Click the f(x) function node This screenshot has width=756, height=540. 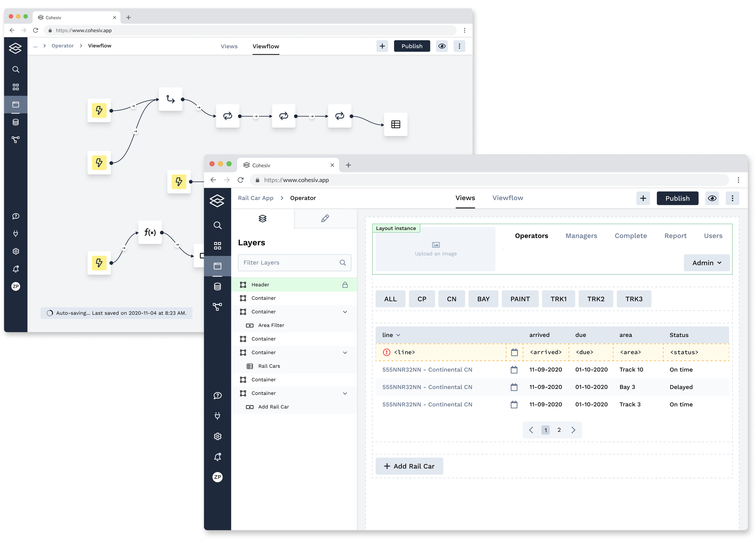(150, 232)
